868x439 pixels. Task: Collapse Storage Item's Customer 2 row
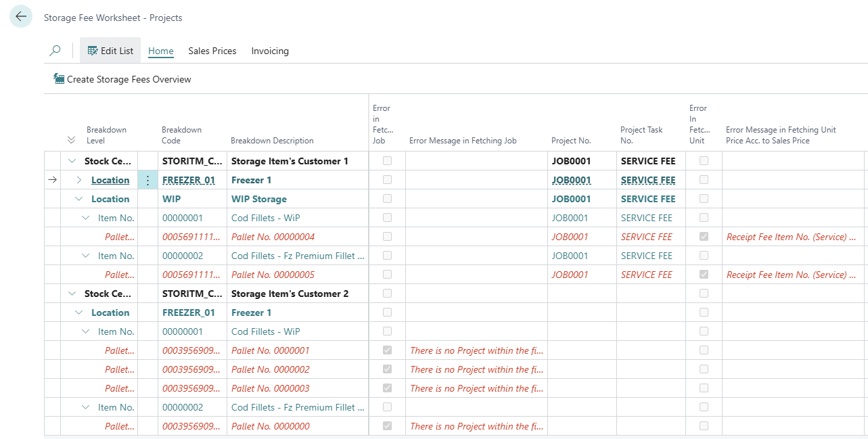72,294
